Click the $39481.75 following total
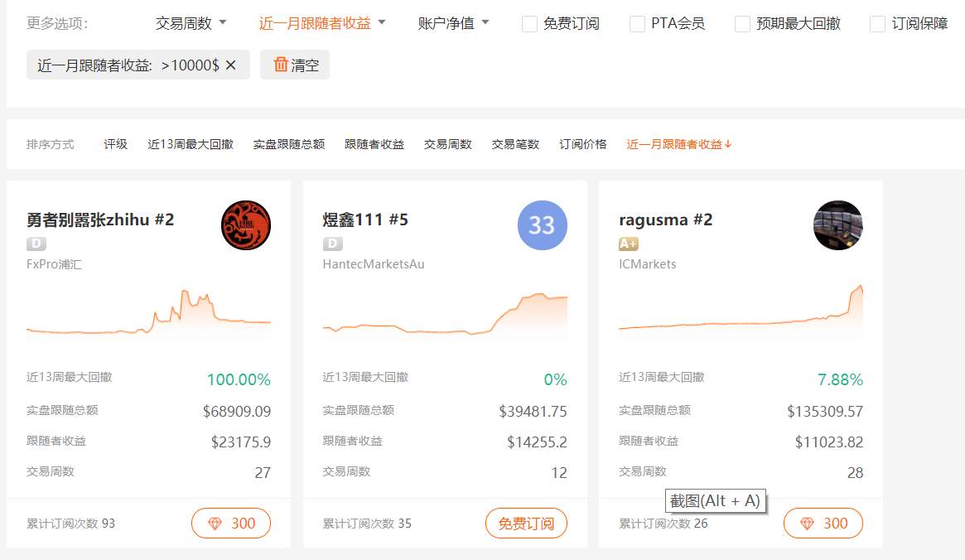Viewport: 965px width, 560px height. coord(533,411)
